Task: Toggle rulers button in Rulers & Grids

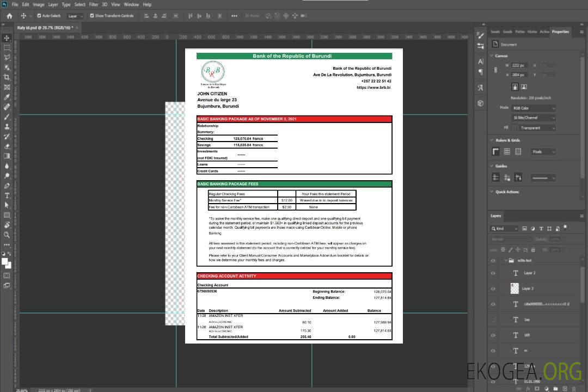Action: [x=495, y=151]
